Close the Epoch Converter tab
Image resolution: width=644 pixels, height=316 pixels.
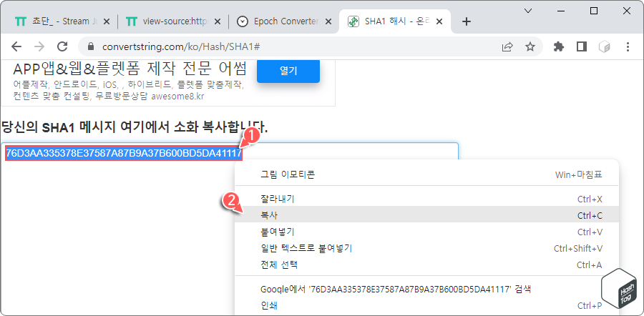(x=328, y=21)
